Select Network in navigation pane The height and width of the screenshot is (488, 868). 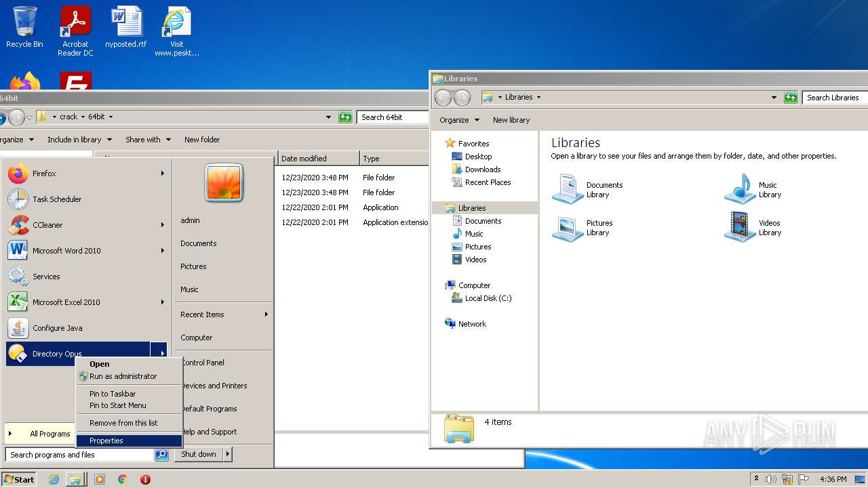click(x=472, y=324)
